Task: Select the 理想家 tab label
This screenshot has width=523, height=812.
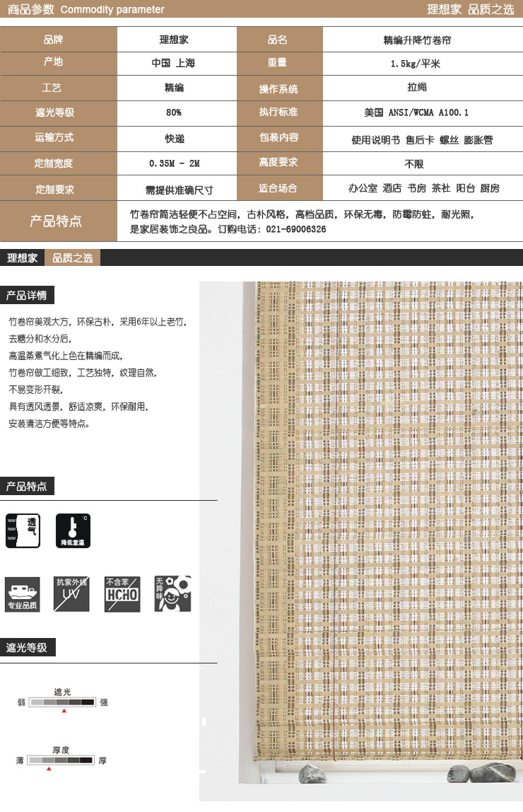Action: click(23, 258)
